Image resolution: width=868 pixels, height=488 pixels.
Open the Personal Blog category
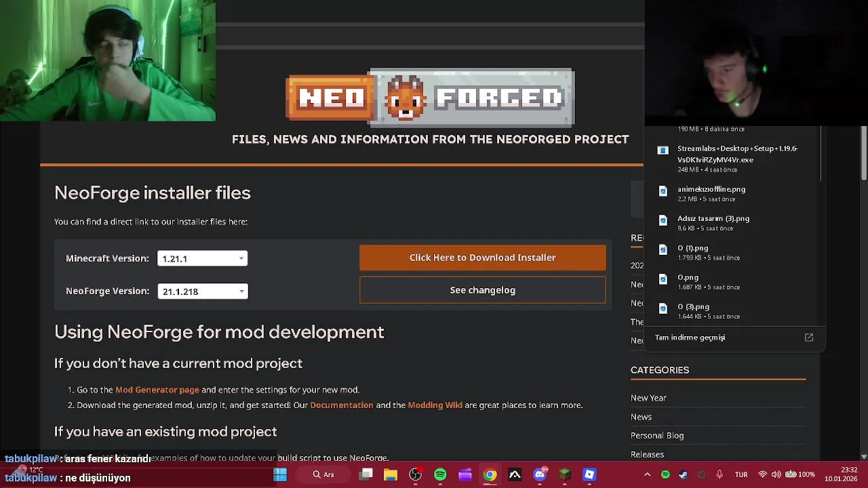click(x=657, y=435)
